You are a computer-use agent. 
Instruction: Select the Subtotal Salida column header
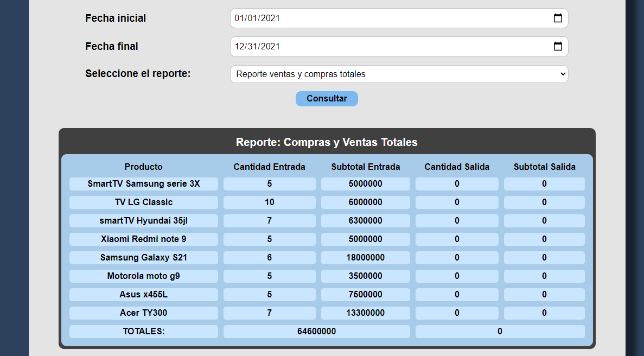544,167
